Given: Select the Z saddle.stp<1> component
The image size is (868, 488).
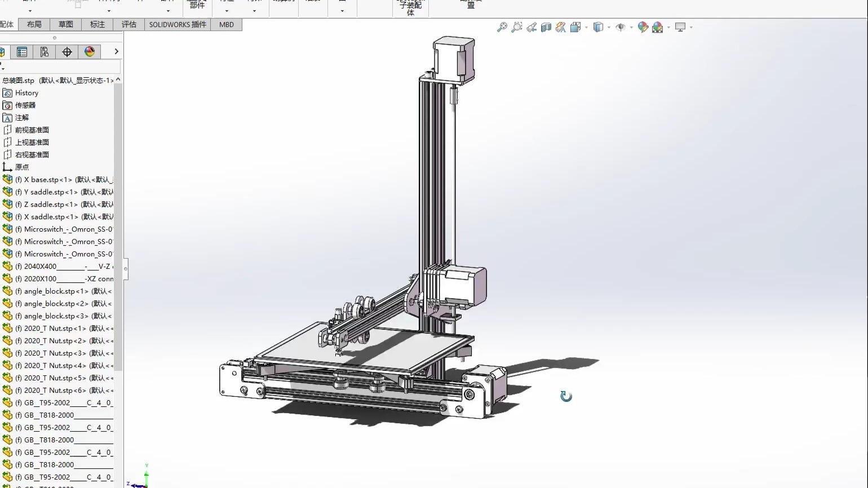Looking at the screenshot, I should (x=57, y=205).
